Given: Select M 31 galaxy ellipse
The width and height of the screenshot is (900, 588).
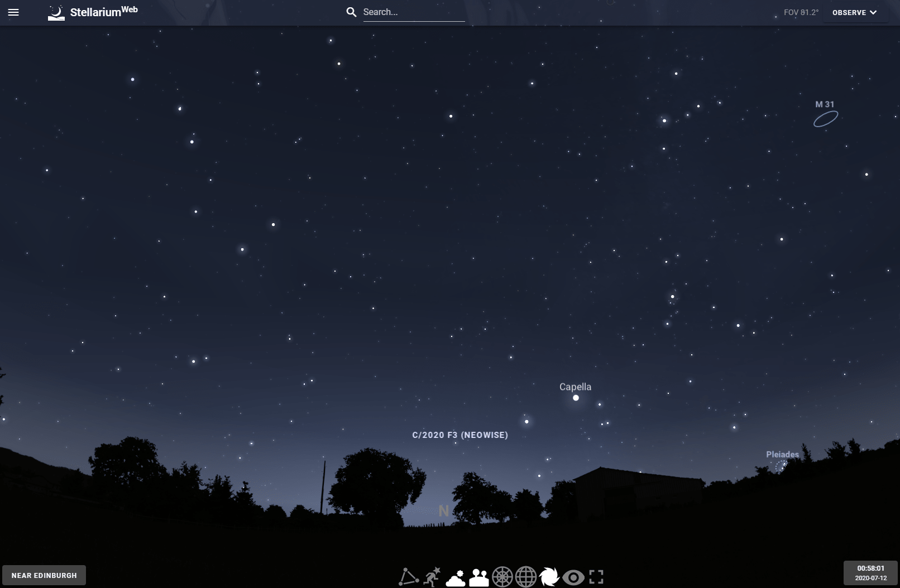Looking at the screenshot, I should pyautogui.click(x=826, y=119).
